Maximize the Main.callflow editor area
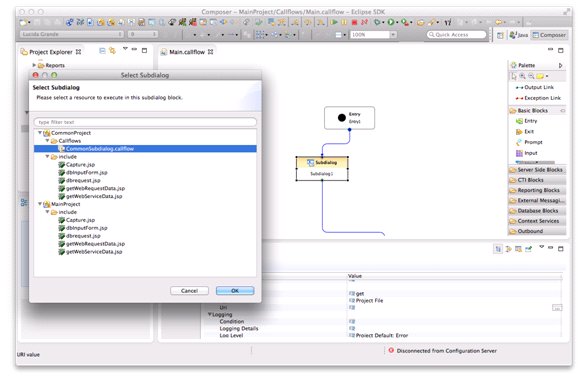 click(x=561, y=50)
